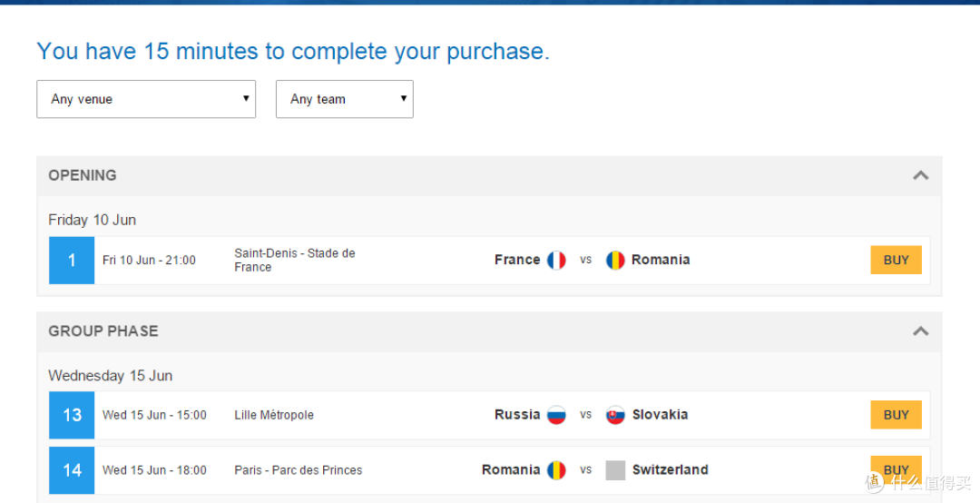980x503 pixels.
Task: Select the blue match number 14 tile
Action: coord(72,469)
